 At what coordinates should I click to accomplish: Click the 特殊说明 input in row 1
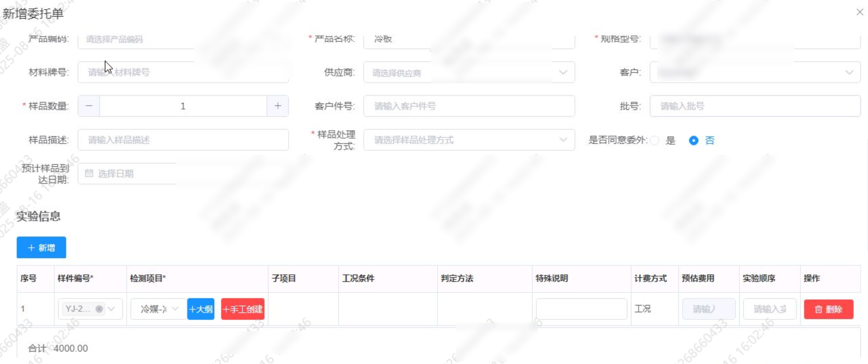coord(581,309)
